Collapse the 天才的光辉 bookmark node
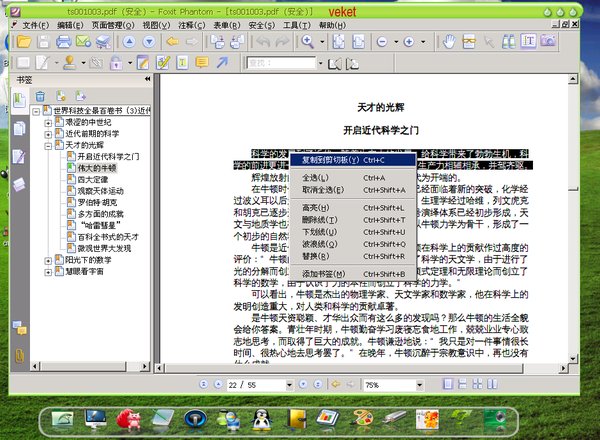This screenshot has width=600, height=440. tap(48, 145)
